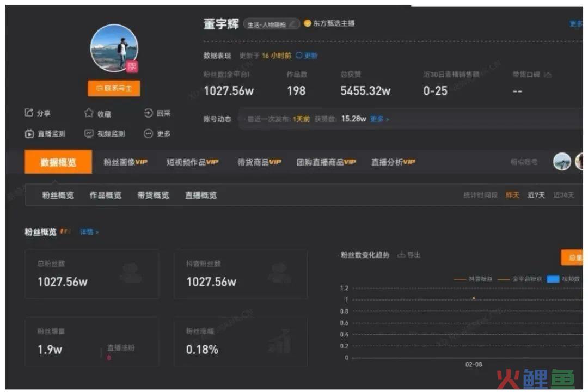Click the 02-08 data point on chart

(x=474, y=298)
